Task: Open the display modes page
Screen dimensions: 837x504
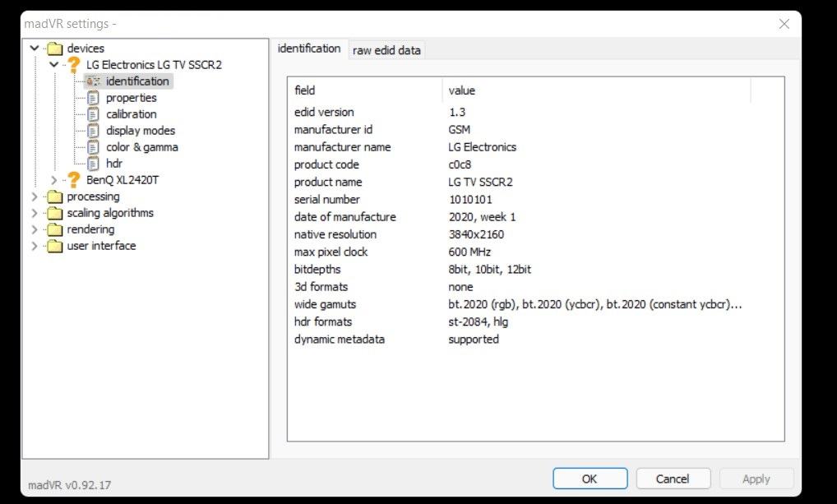Action: (x=141, y=131)
